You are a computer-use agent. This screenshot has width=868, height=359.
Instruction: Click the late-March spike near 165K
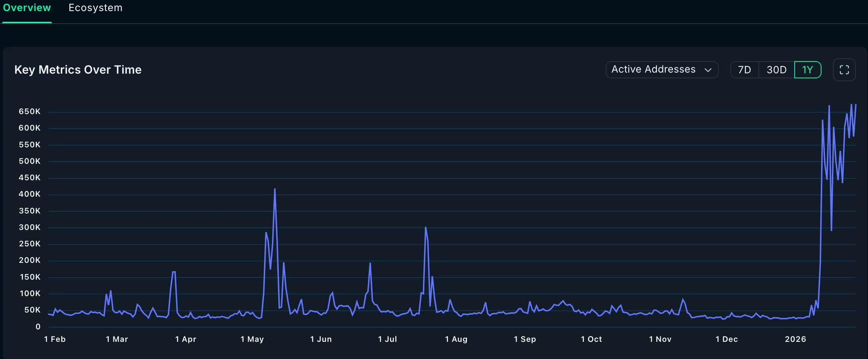pos(174,272)
